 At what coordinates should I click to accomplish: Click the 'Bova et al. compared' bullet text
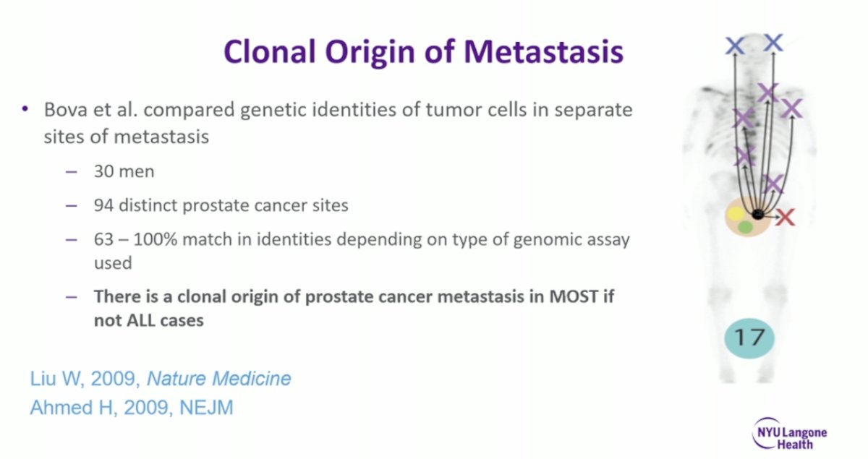point(338,123)
